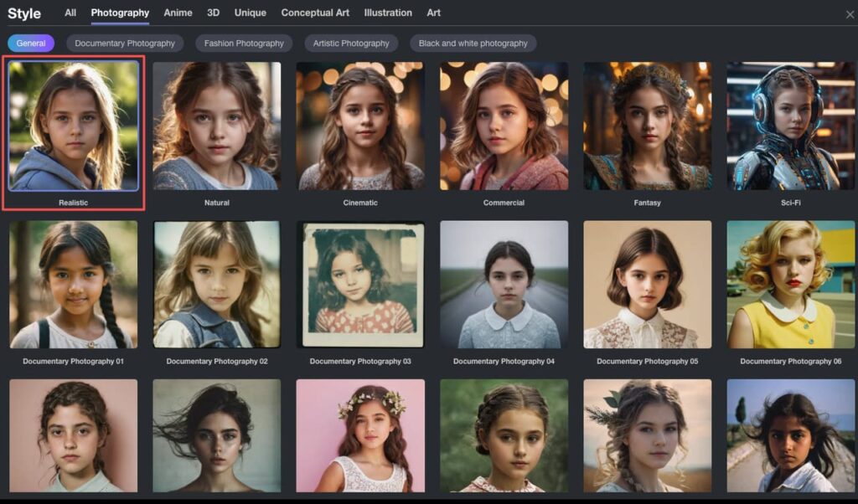Click the Documentary Photography 01 label
The image size is (858, 504).
[x=74, y=362]
